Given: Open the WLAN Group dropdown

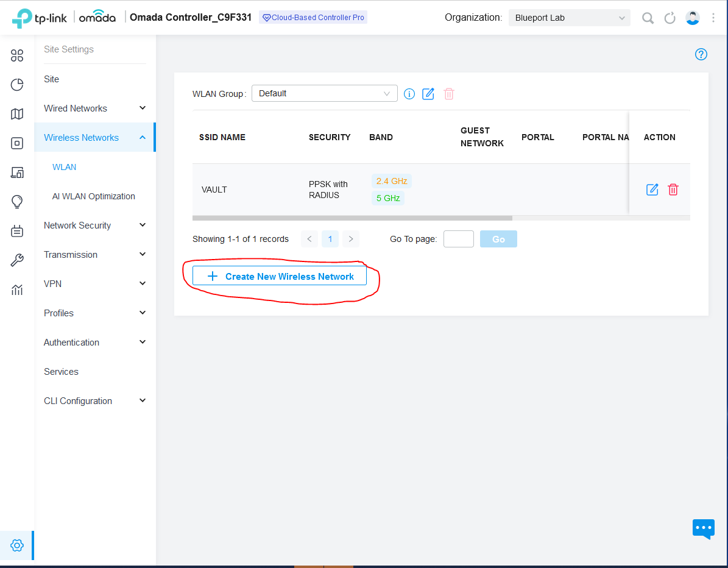Looking at the screenshot, I should pos(324,94).
